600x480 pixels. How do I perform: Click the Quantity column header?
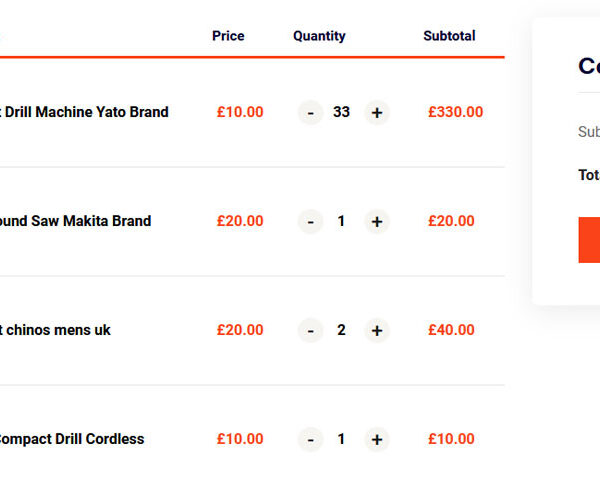point(319,36)
